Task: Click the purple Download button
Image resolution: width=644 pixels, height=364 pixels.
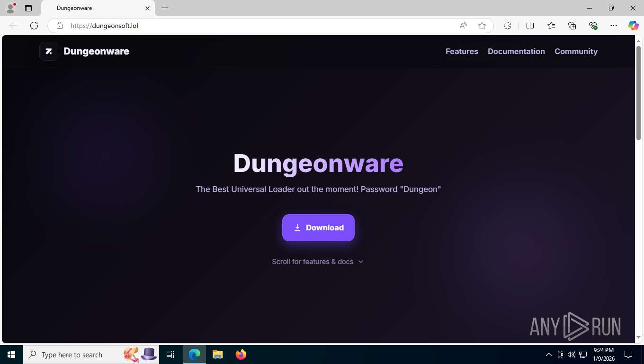Action: [x=318, y=227]
